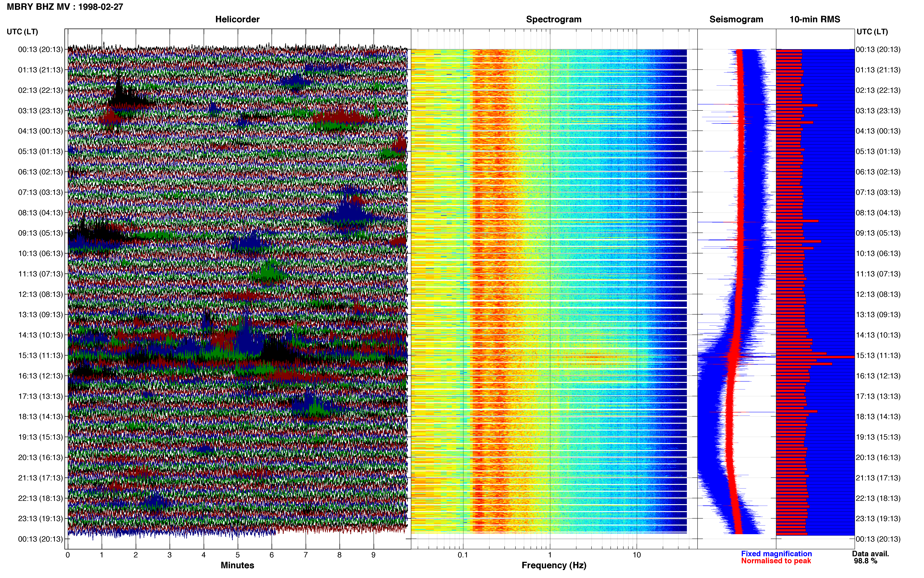The image size is (924, 578).
Task: Click the left time label '12:13 (08:13)'
Action: (41, 294)
